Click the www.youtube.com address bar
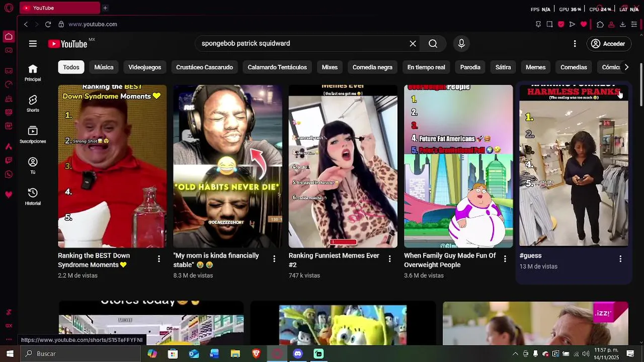 click(93, 24)
